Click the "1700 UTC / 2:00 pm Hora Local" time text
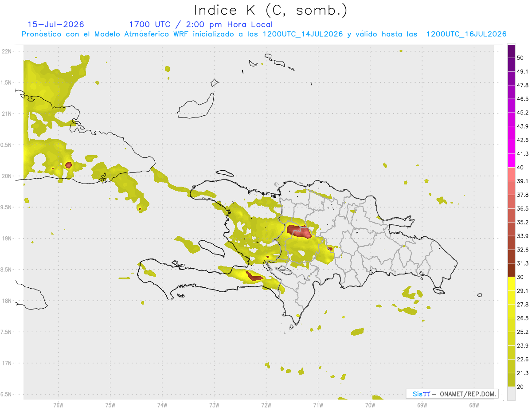 [x=201, y=24]
